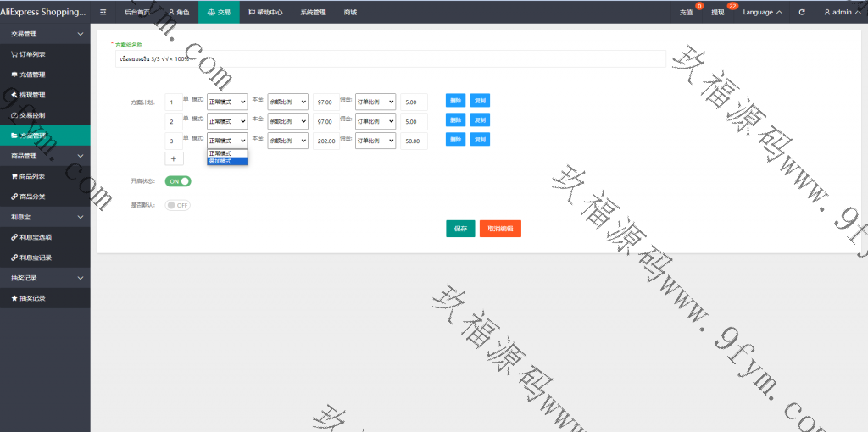Open 本金 余额比例 dropdown in row 1
Screen dimensions: 868x432
(x=287, y=102)
